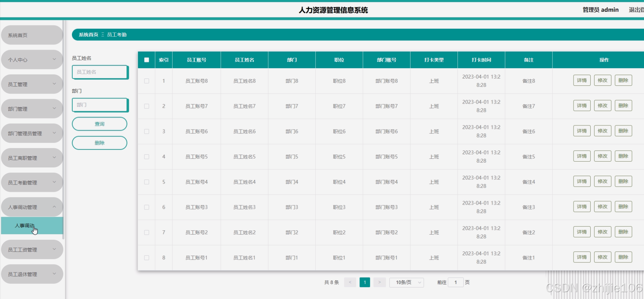Check the row with 员工账号5
This screenshot has height=299, width=644.
coord(147,157)
